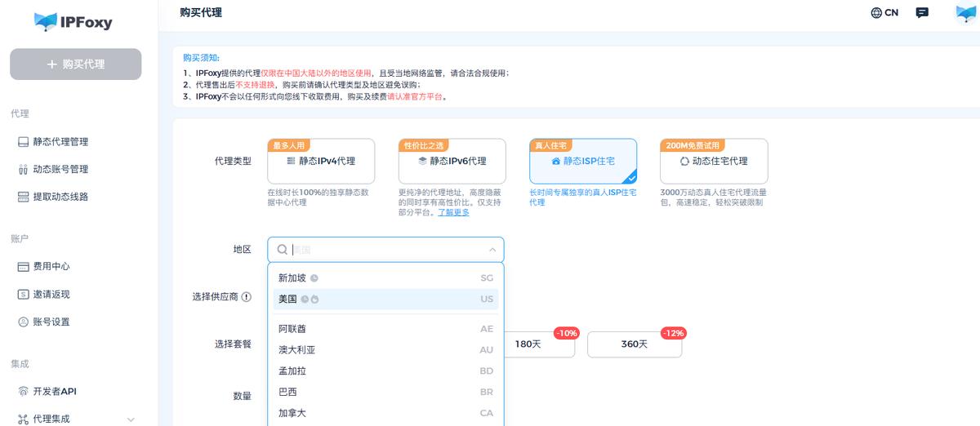
Task: Click the user avatar icon at top right
Action: 966,14
